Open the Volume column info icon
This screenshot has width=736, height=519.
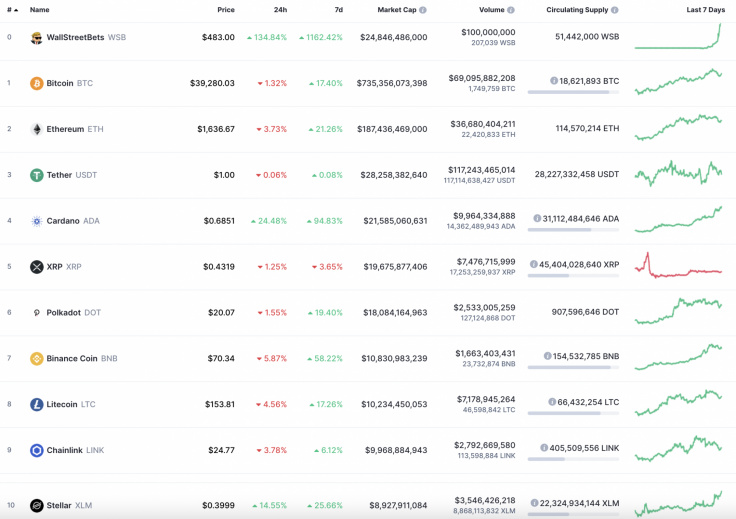pos(511,10)
